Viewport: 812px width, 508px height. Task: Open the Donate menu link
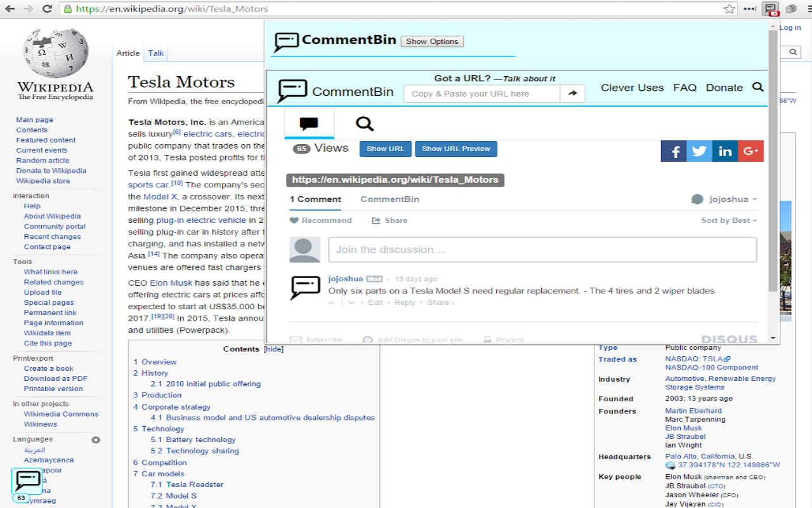point(724,88)
